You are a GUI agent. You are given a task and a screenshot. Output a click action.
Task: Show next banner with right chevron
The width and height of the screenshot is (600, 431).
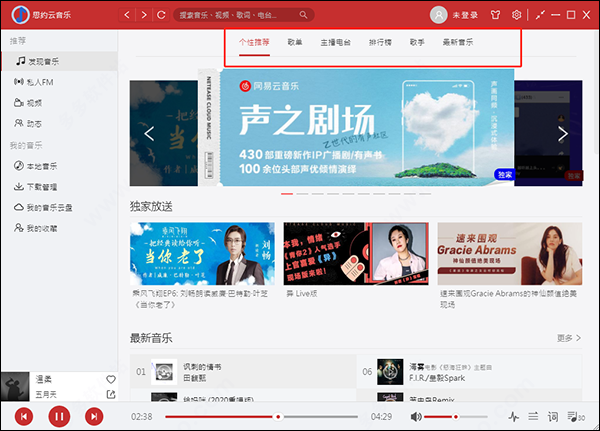pyautogui.click(x=562, y=134)
